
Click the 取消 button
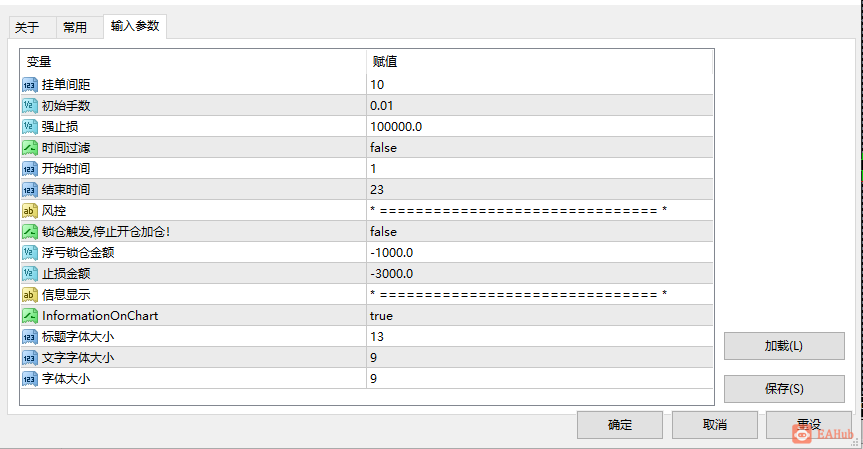[x=715, y=425]
